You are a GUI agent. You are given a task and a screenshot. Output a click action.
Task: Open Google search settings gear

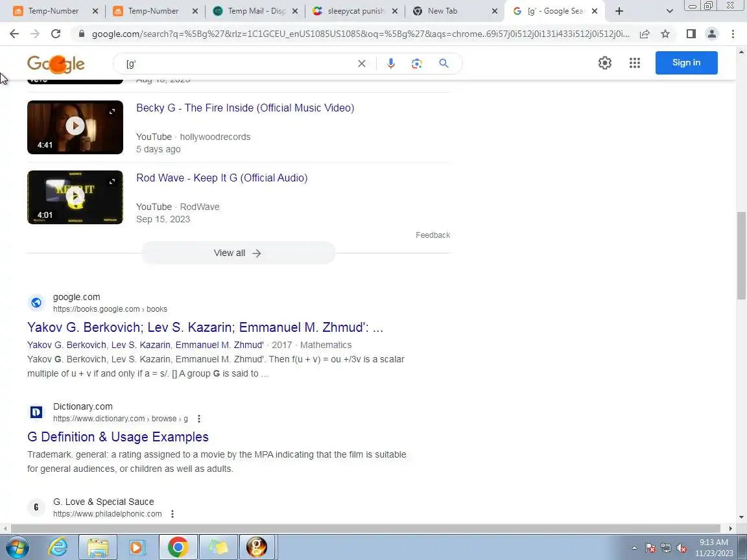(x=605, y=63)
